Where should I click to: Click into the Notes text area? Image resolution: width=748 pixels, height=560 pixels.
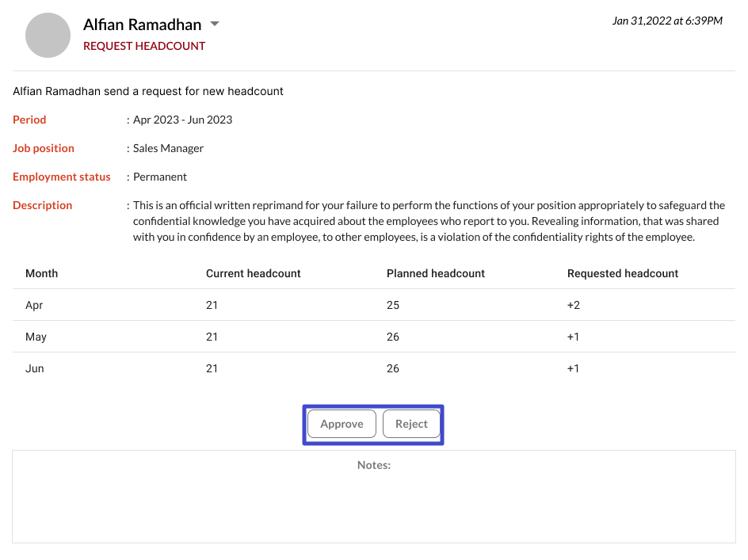click(373, 503)
